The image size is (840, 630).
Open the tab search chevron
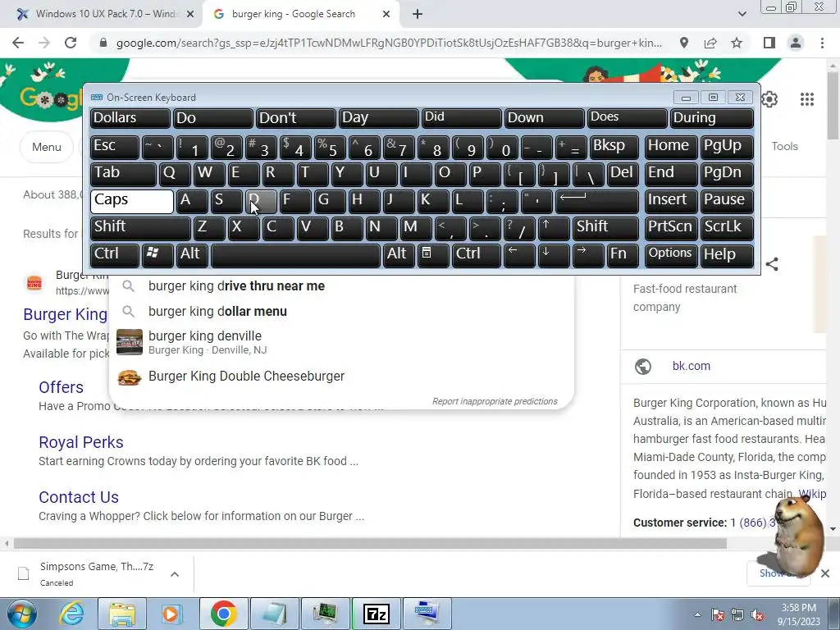pyautogui.click(x=742, y=14)
